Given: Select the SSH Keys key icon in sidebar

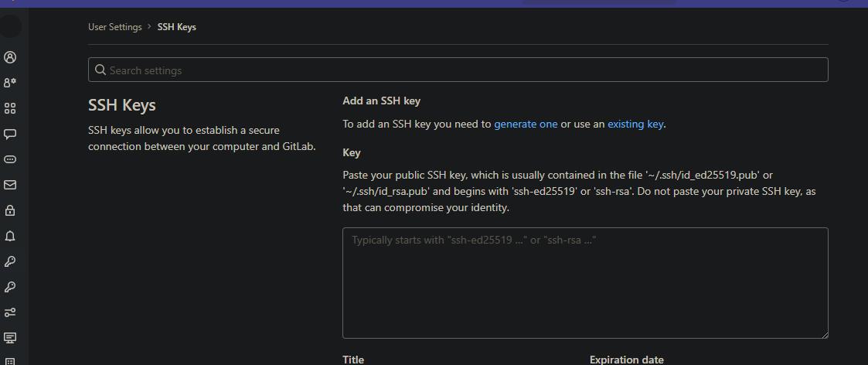Looking at the screenshot, I should tap(10, 261).
